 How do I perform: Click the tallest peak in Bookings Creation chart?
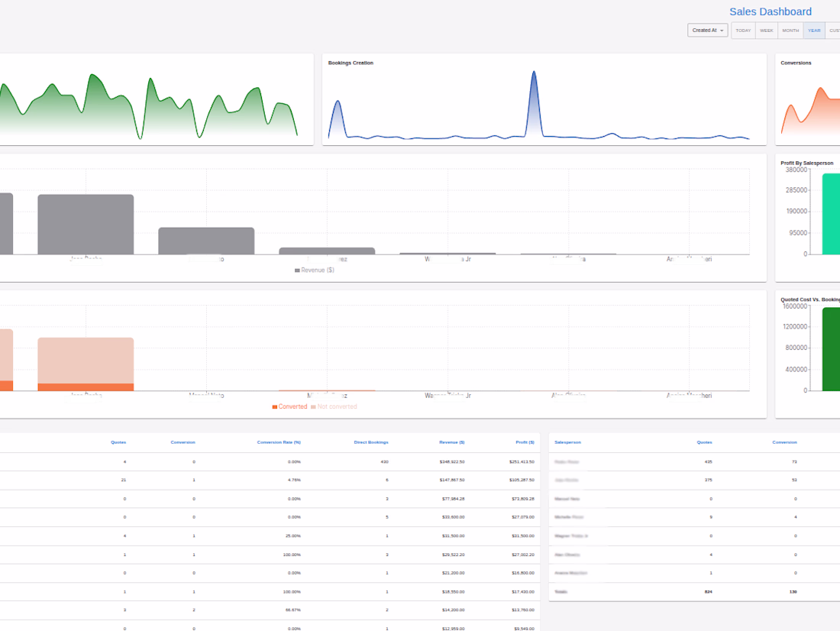click(x=534, y=73)
